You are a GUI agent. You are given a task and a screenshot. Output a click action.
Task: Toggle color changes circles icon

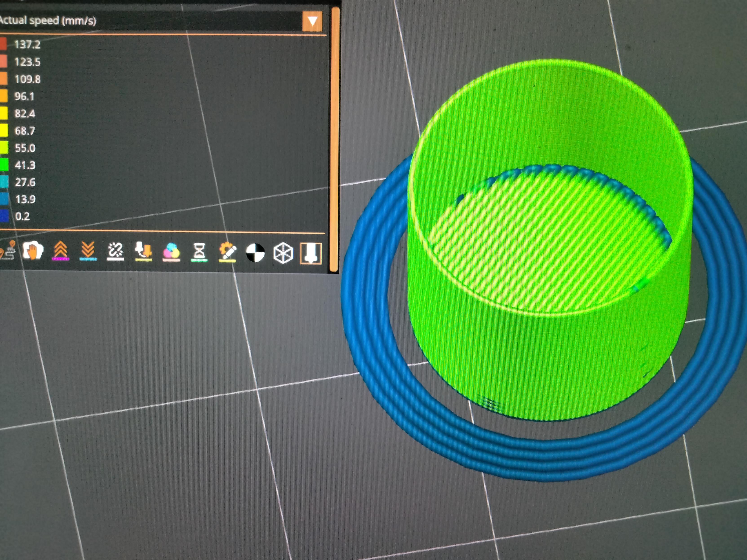pyautogui.click(x=171, y=252)
